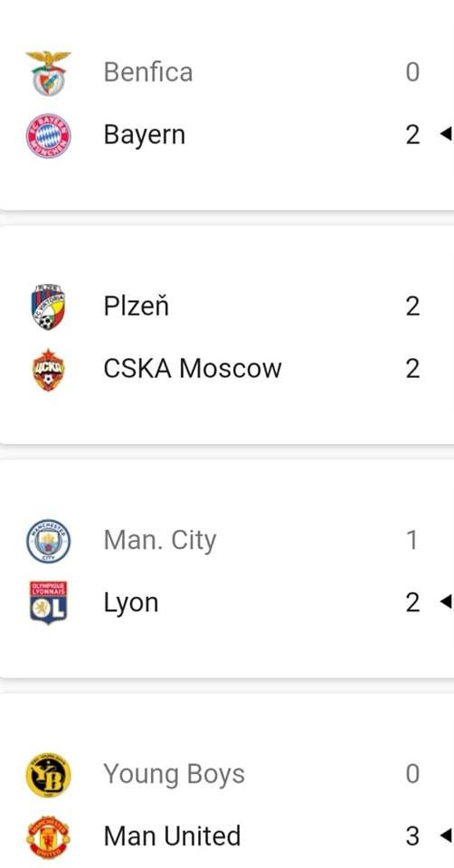Open the Lyon team name
The image size is (454, 868).
pyautogui.click(x=131, y=603)
